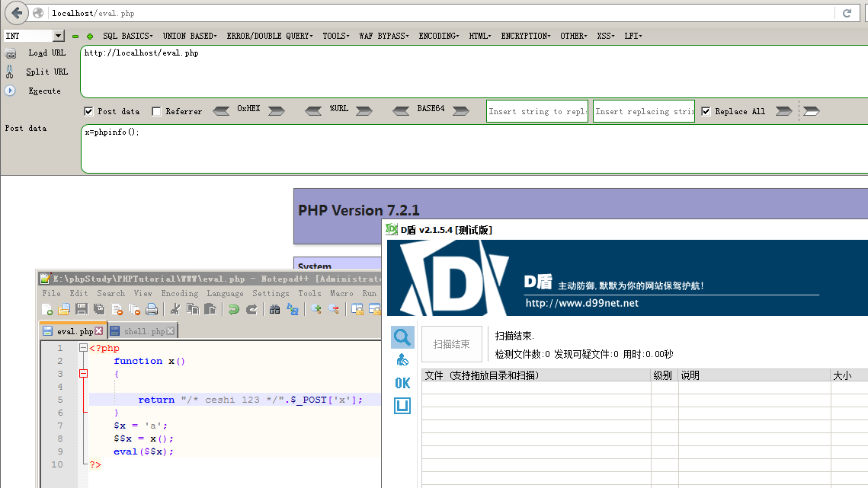The width and height of the screenshot is (868, 488).
Task: Open the SQL BASICS dropdown menu
Action: (128, 36)
